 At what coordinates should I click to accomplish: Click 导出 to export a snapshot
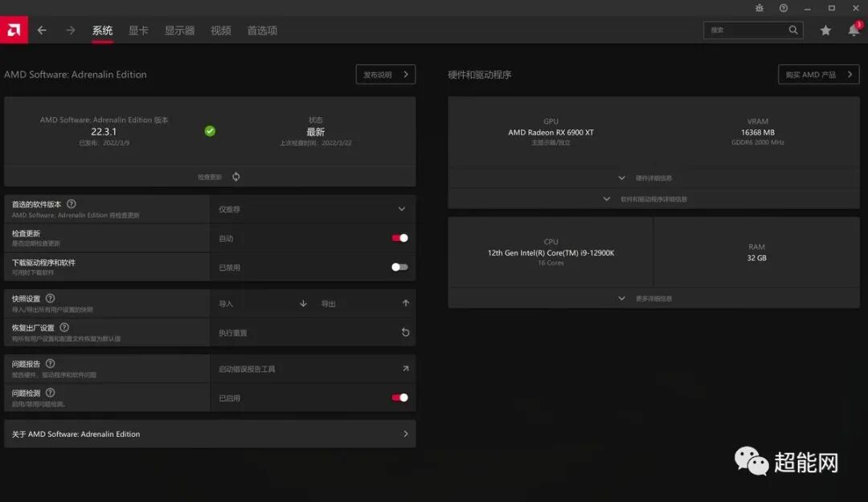329,304
